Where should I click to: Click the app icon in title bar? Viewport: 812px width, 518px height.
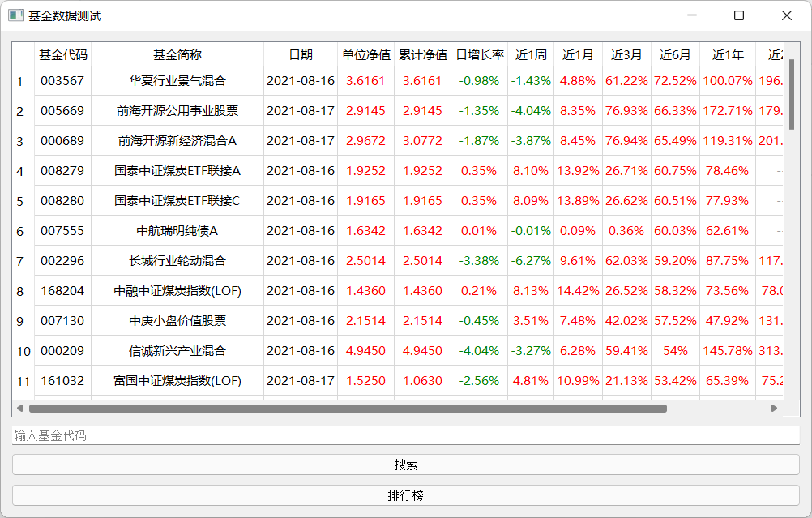coord(15,15)
